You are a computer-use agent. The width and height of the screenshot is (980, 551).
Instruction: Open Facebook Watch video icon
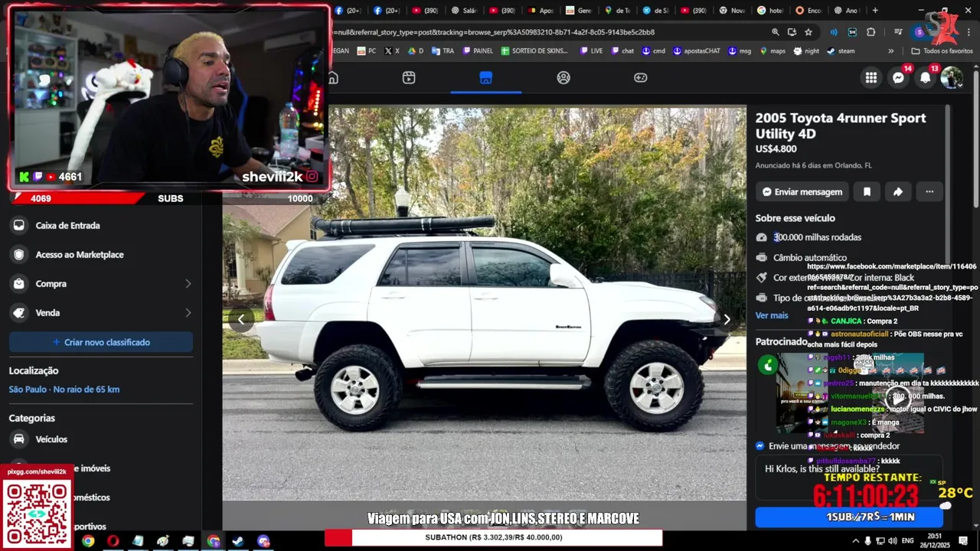pyautogui.click(x=409, y=77)
